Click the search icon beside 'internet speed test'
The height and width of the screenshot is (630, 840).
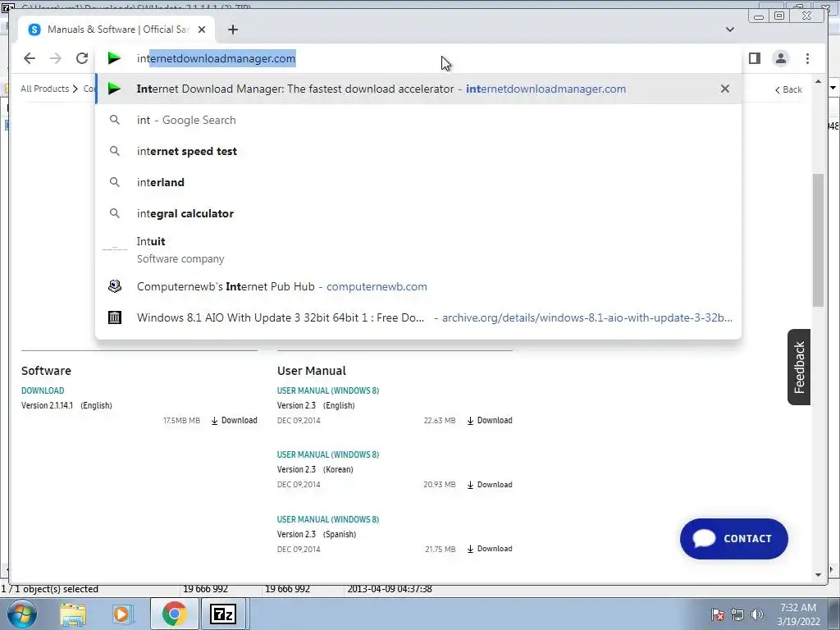click(x=115, y=151)
